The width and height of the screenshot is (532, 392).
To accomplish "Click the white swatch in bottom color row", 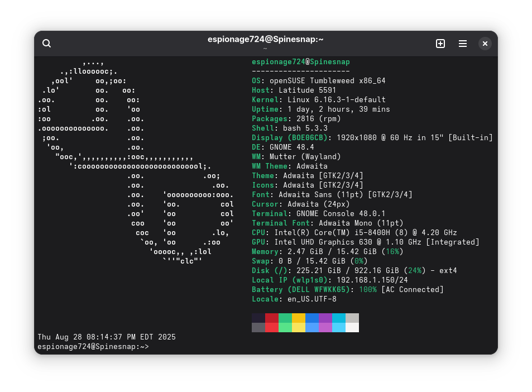I will click(x=352, y=327).
